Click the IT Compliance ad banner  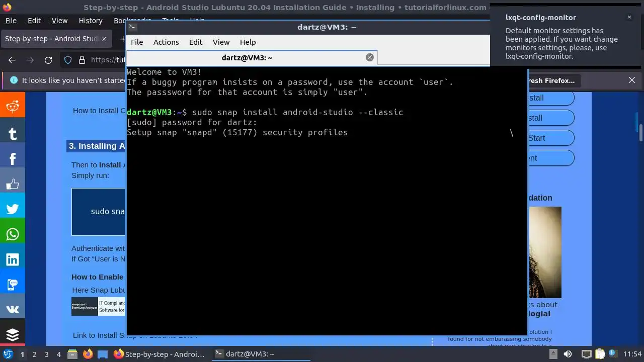pyautogui.click(x=98, y=306)
